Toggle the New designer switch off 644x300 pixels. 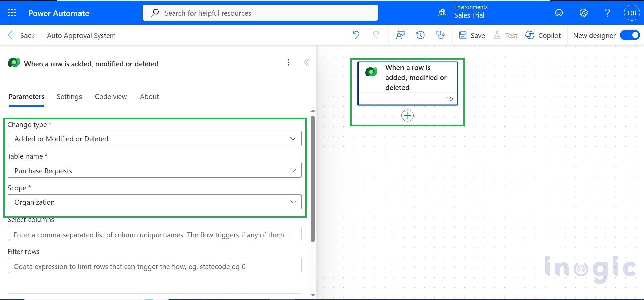click(x=630, y=35)
